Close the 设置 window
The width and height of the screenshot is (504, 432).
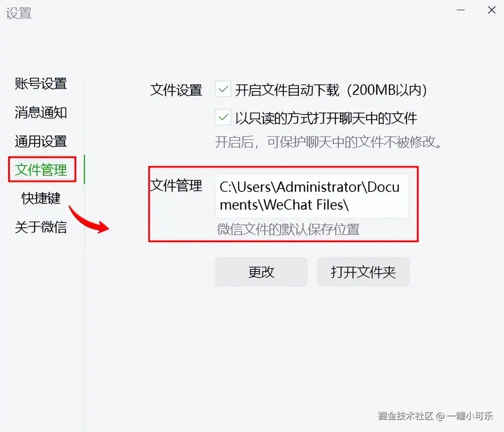coord(492,10)
